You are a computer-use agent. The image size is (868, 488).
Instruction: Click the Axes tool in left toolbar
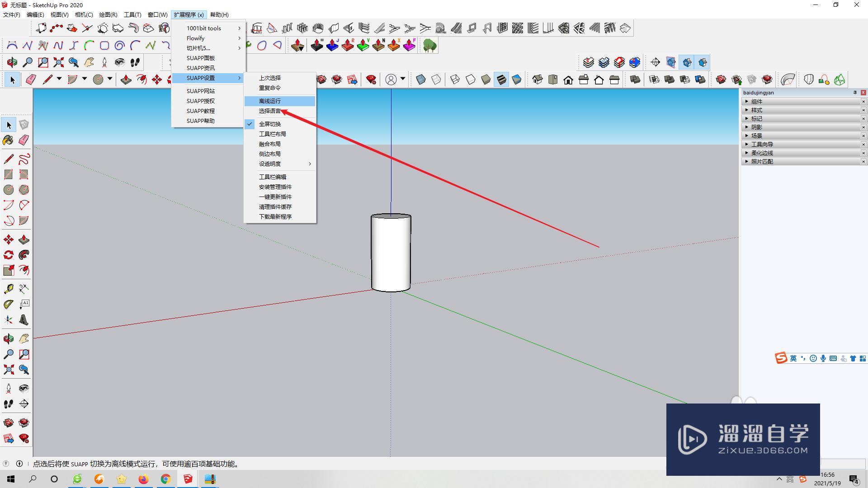coord(9,320)
